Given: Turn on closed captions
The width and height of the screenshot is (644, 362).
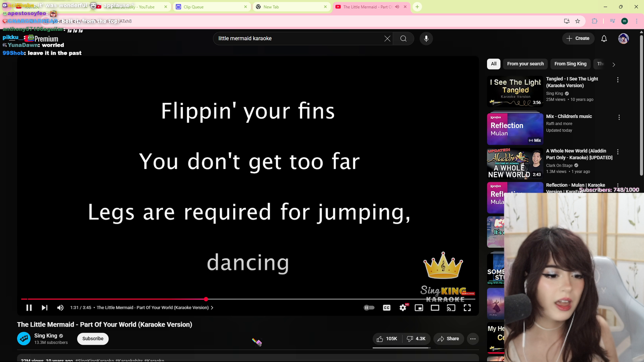Looking at the screenshot, I should [x=387, y=308].
